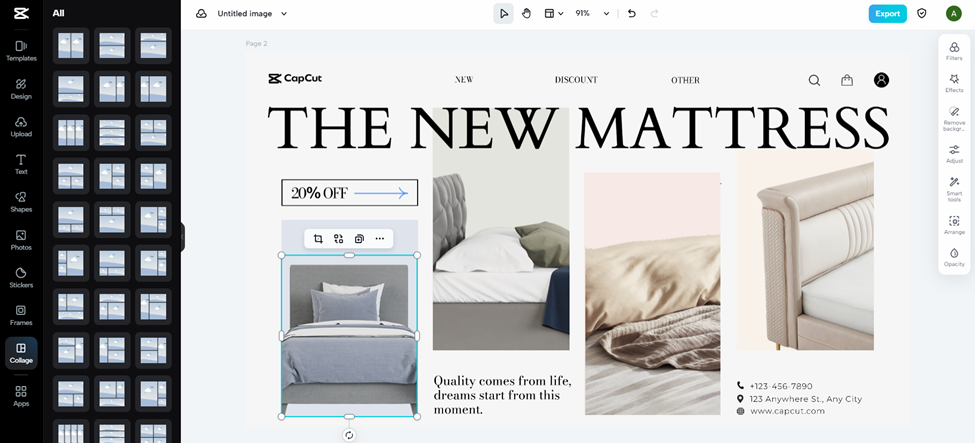Select THE NEW MATTRESS headline text
The width and height of the screenshot is (975, 443).
click(x=578, y=128)
